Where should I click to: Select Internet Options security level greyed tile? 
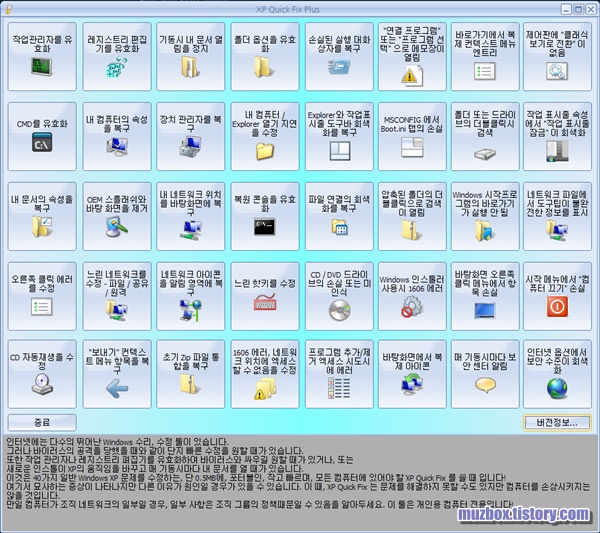click(x=558, y=374)
